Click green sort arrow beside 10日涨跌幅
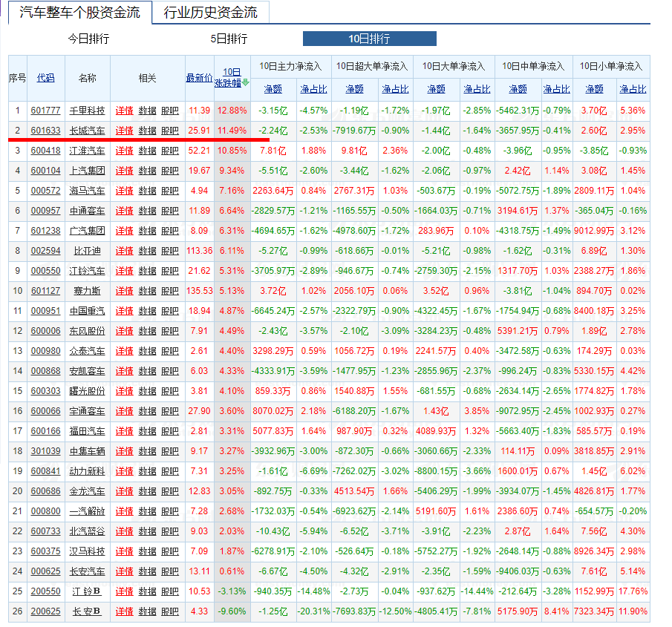Screen dimensions: 672x627 [246, 82]
